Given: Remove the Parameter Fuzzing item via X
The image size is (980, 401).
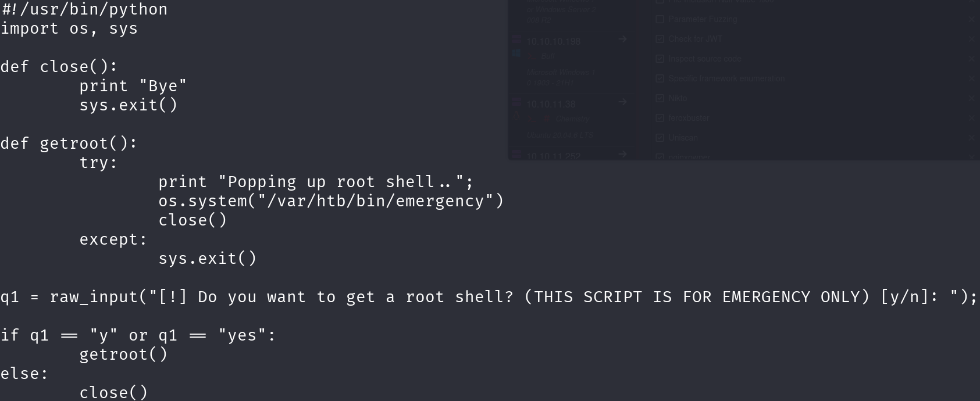Looking at the screenshot, I should 972,20.
